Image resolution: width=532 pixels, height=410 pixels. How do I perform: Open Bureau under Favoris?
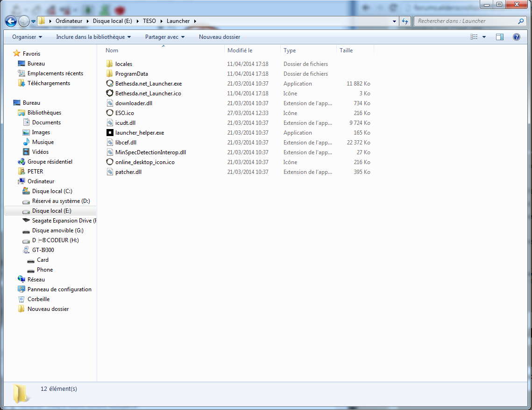click(36, 64)
